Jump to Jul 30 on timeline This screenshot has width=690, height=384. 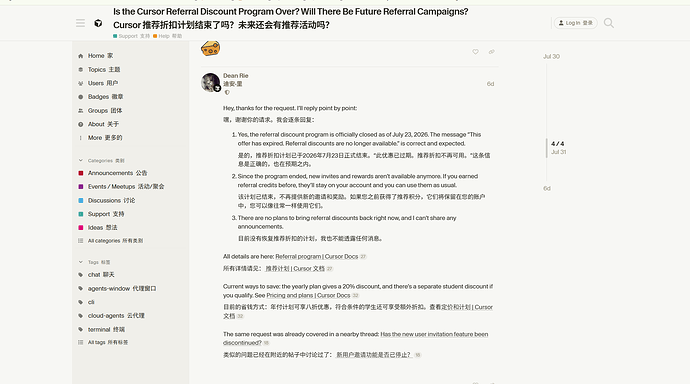point(551,56)
